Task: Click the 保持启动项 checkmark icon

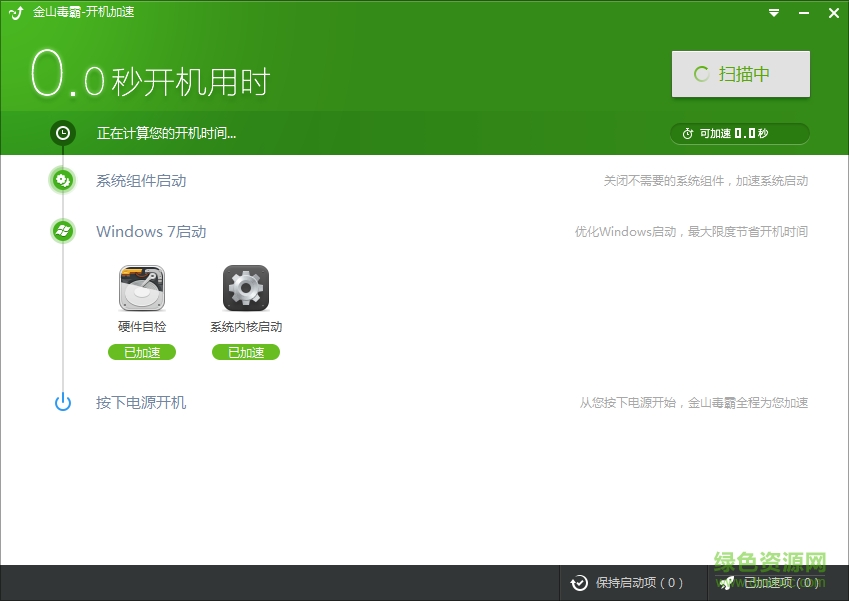Action: pos(579,583)
